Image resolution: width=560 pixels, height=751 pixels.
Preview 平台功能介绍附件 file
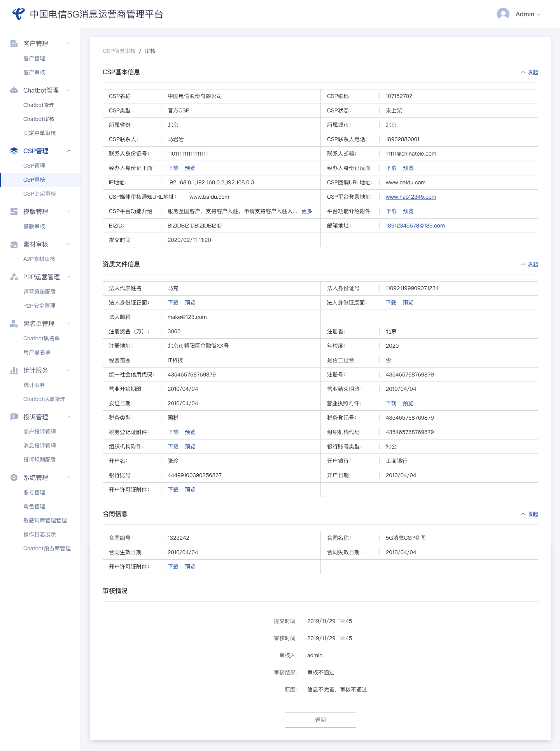click(408, 211)
